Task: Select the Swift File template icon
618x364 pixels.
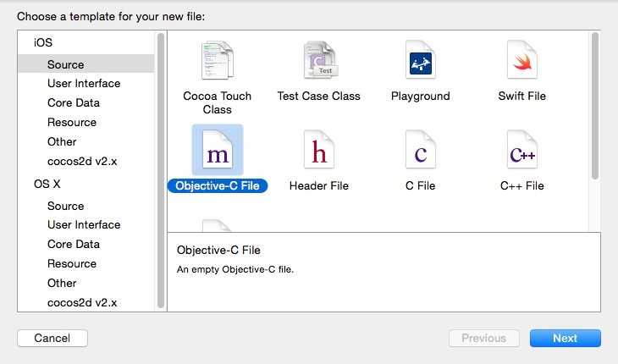Action: 522,60
